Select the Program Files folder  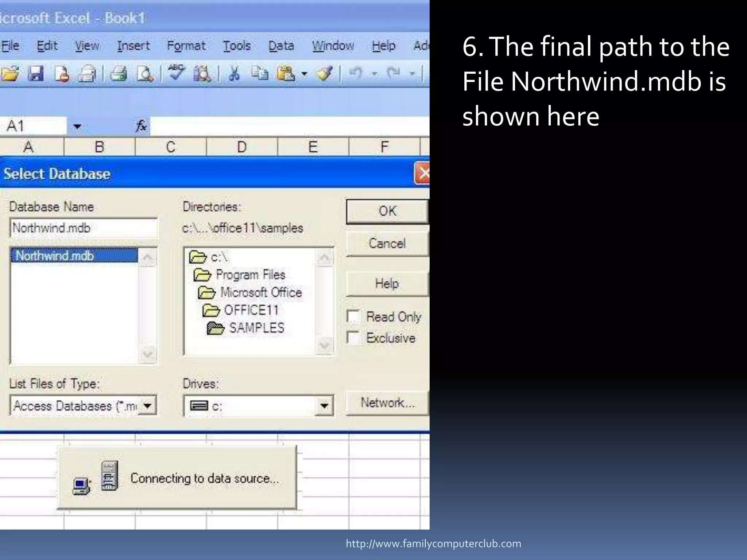click(x=239, y=275)
